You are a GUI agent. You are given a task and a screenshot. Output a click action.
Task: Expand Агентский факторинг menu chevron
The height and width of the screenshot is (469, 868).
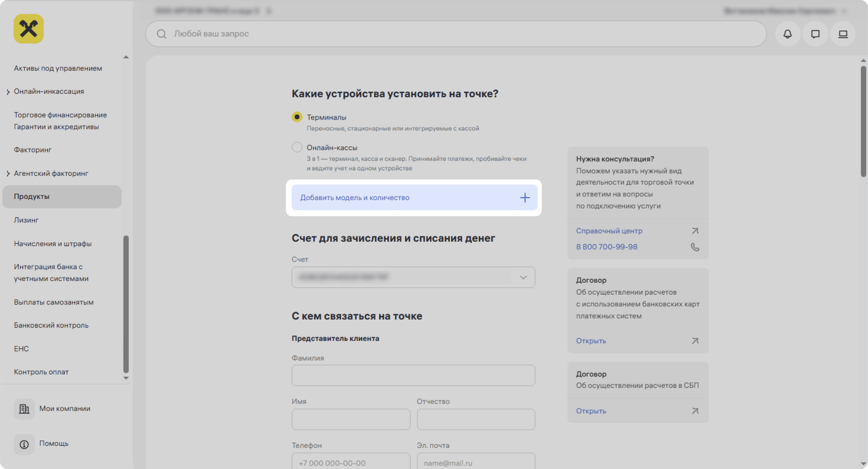8,173
